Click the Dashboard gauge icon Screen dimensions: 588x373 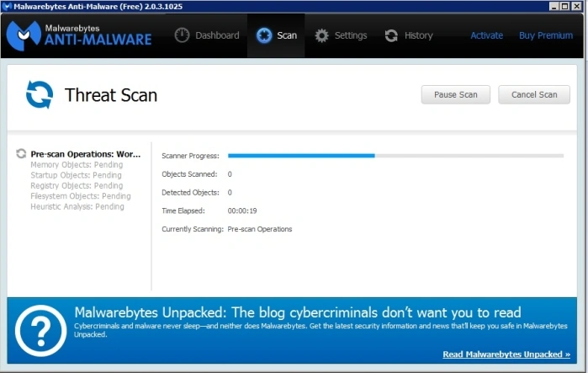click(x=182, y=35)
